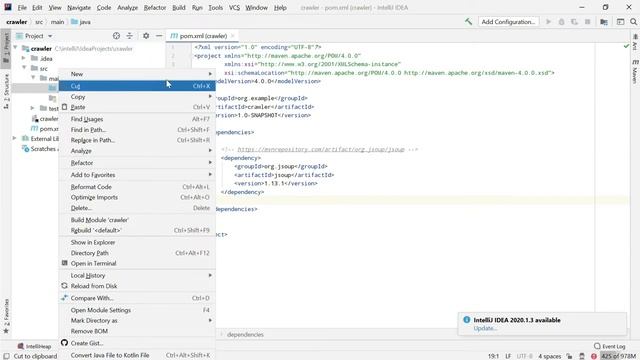Viewport: 640px width, 360px height.
Task: Open Project Structure icon in toolbar
Action: click(604, 22)
